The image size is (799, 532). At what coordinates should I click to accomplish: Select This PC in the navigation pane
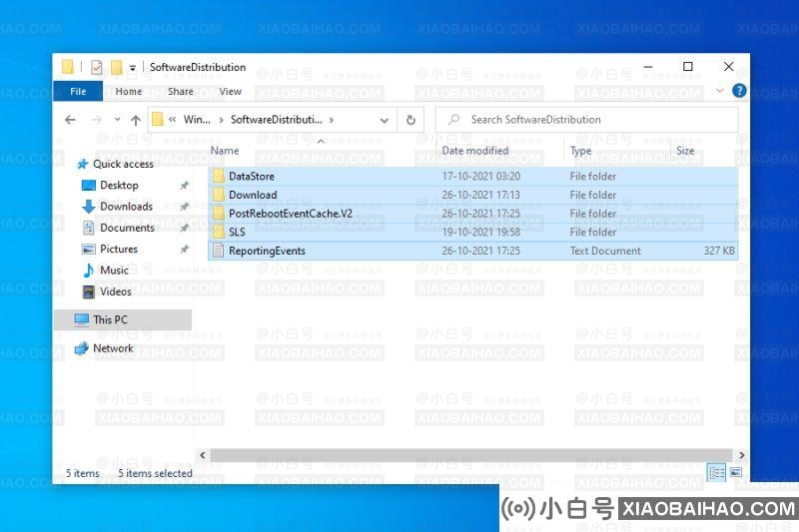[122, 319]
